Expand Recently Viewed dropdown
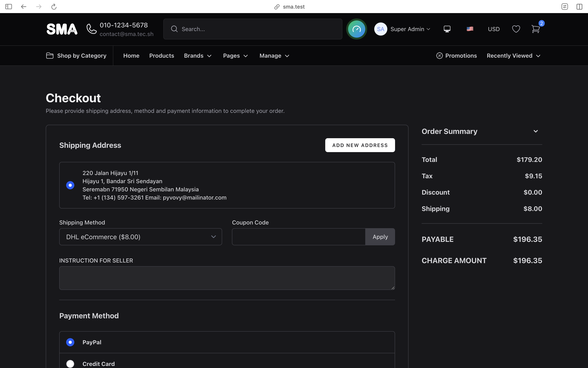Screen dimensions: 588x368 tap(514, 56)
